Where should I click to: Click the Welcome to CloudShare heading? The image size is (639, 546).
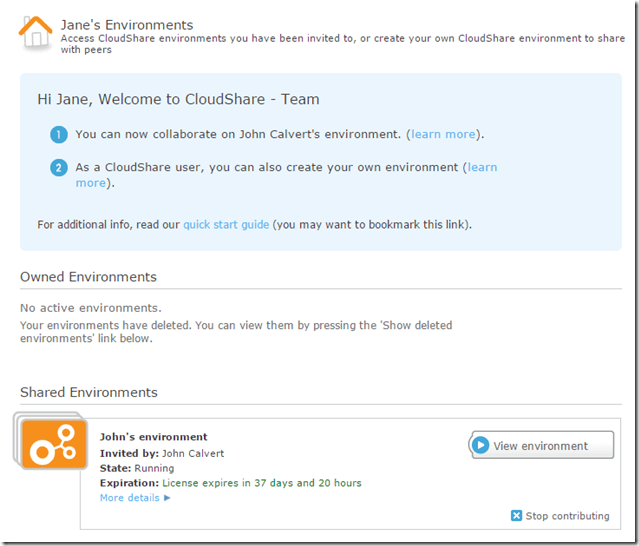coord(178,99)
